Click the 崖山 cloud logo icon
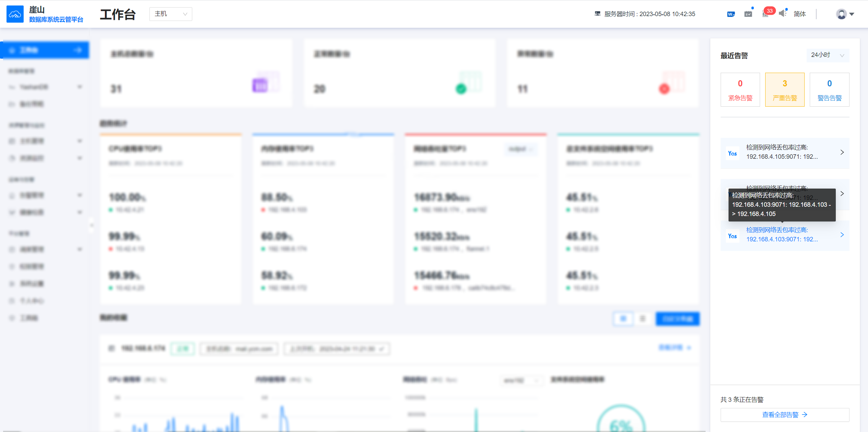 [x=15, y=14]
